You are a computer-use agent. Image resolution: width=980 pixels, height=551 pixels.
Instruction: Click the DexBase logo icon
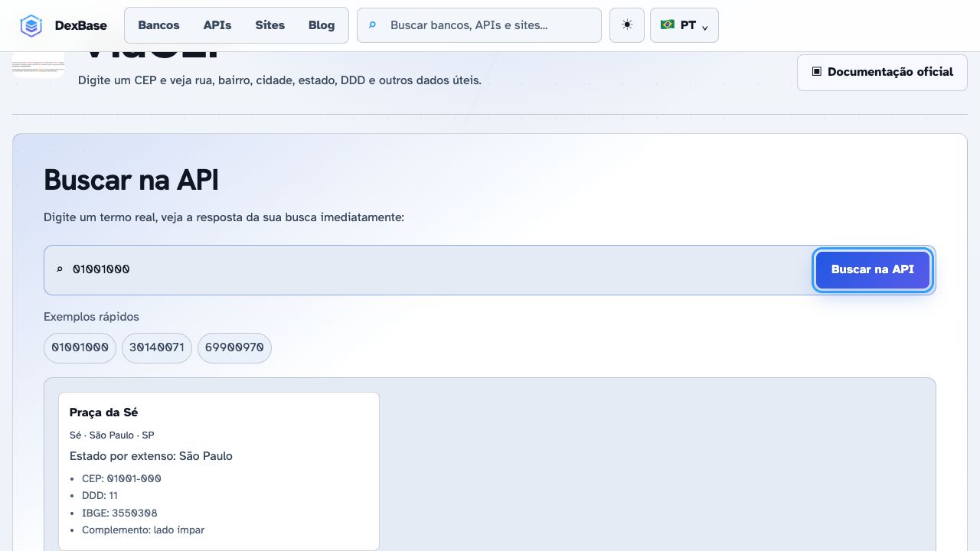[x=31, y=25]
